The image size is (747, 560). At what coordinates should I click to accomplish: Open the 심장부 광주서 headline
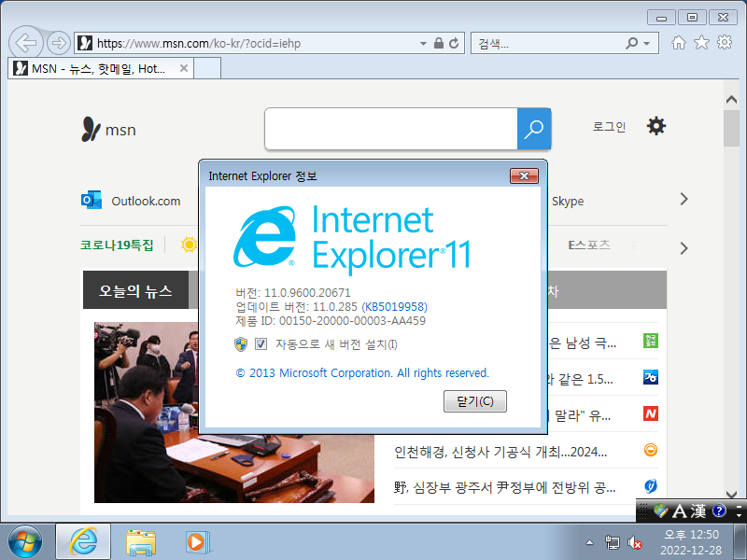click(504, 487)
